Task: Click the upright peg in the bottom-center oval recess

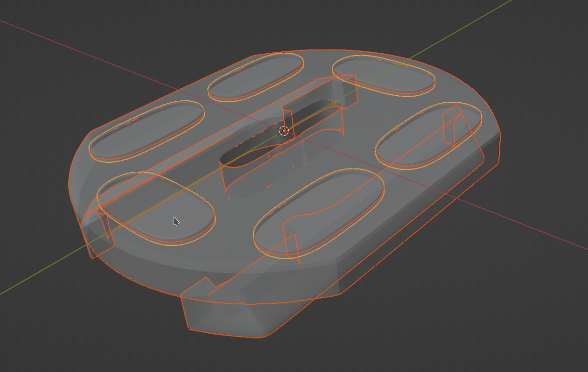Action: pos(290,241)
